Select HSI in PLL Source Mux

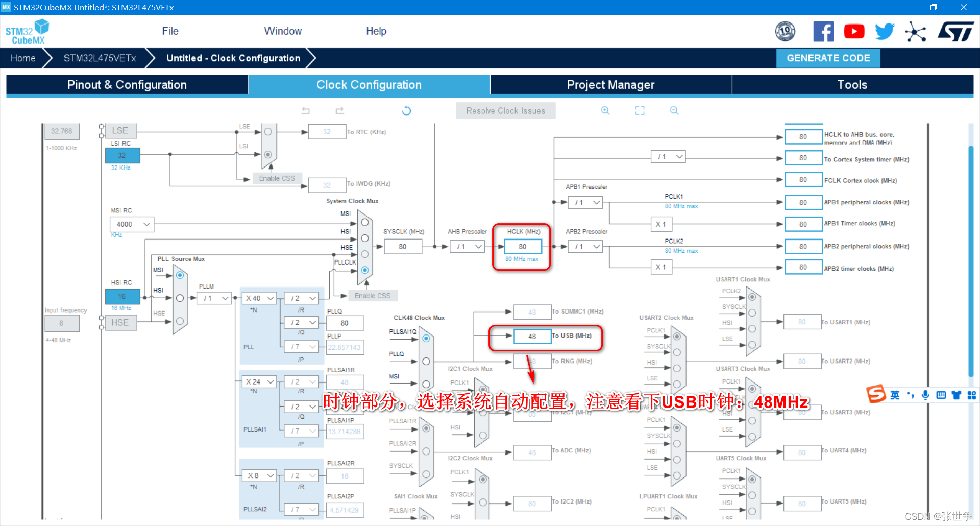point(180,298)
